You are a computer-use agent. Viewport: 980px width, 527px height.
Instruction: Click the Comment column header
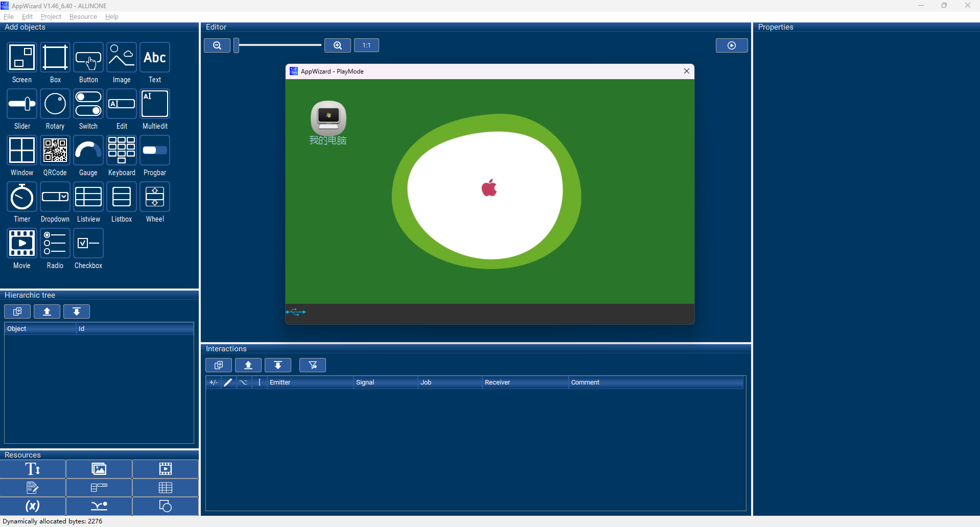click(x=656, y=382)
